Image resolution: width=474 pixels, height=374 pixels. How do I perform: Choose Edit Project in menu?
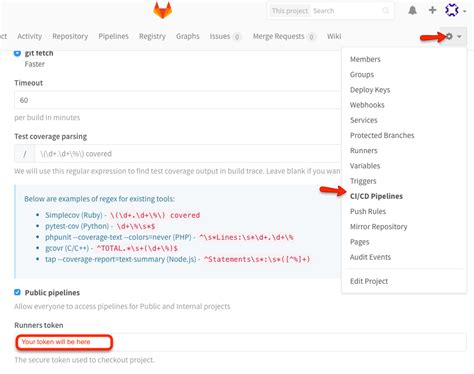(369, 281)
